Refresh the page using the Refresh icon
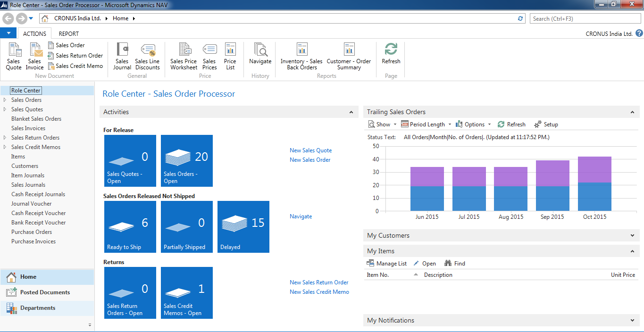This screenshot has width=644, height=332. [391, 56]
